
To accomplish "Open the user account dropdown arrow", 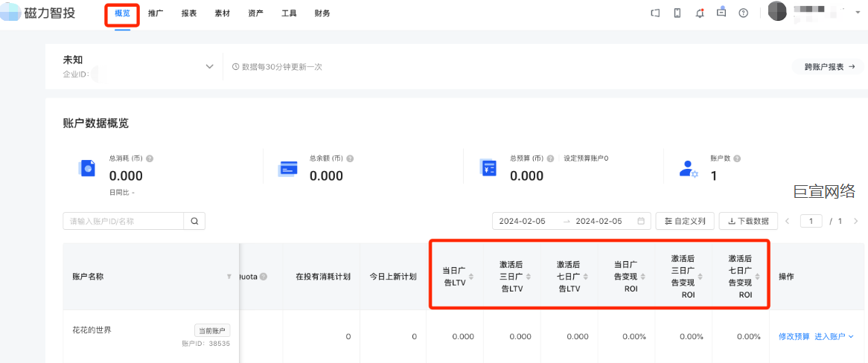I will tap(858, 12).
